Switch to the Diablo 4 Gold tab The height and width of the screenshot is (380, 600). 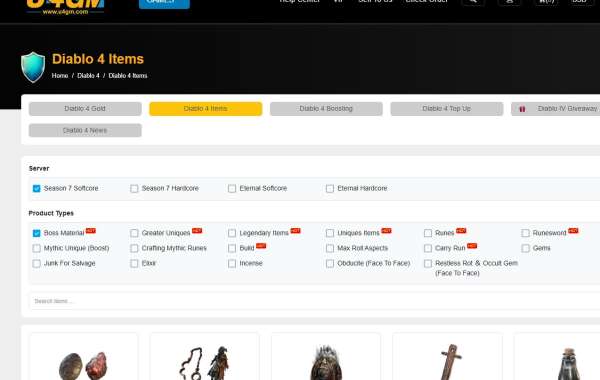[x=85, y=109]
